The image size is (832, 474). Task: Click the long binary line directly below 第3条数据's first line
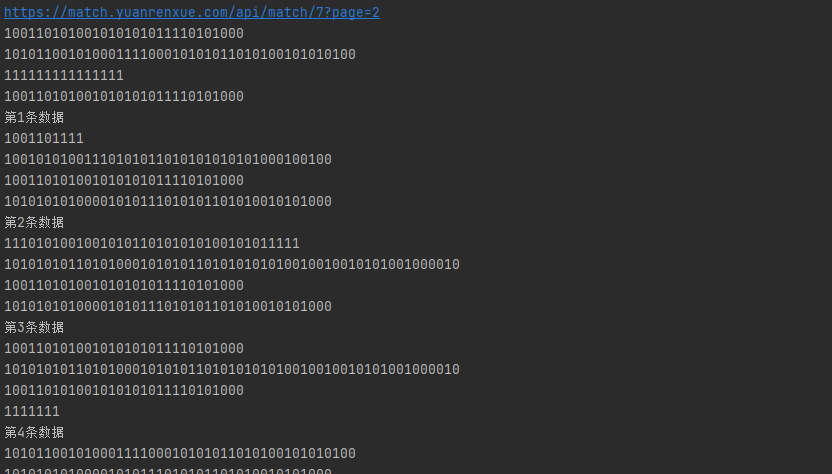click(232, 369)
